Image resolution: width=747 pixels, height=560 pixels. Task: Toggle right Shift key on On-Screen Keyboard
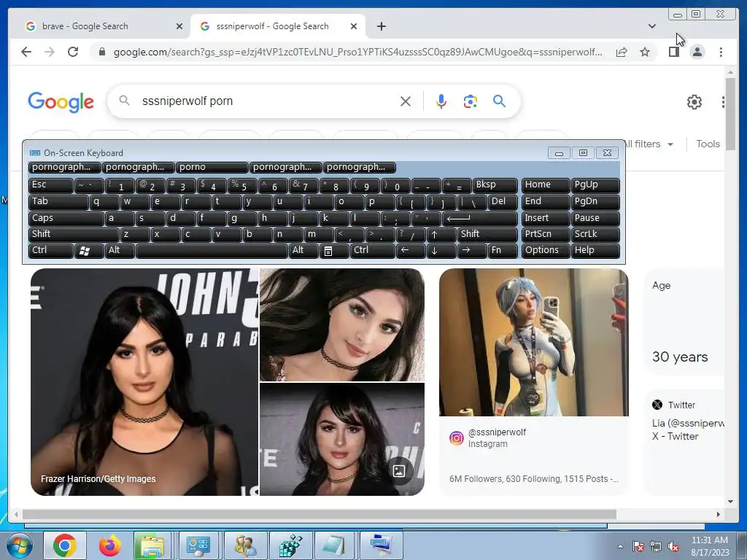pyautogui.click(x=487, y=235)
